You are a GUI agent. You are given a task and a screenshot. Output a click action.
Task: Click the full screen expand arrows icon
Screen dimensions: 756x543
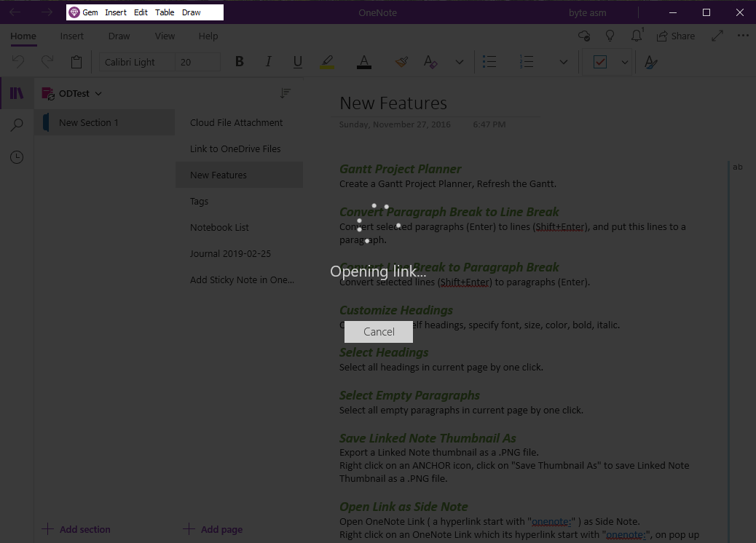coord(717,36)
